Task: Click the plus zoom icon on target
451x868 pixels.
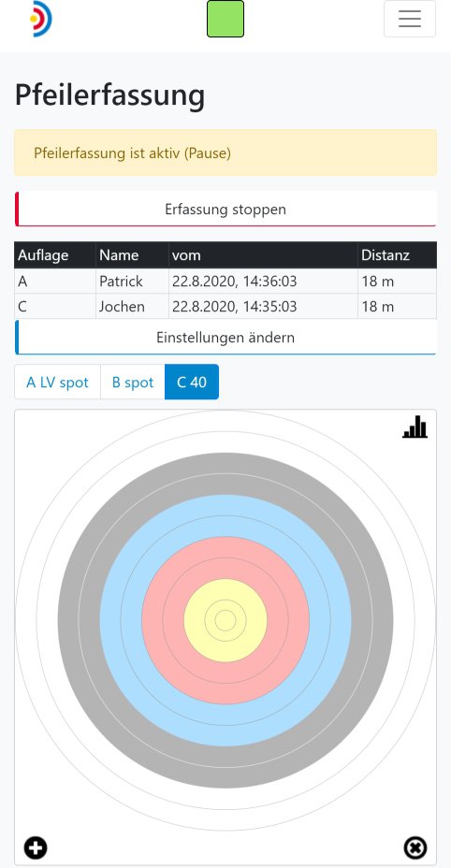Action: [36, 847]
